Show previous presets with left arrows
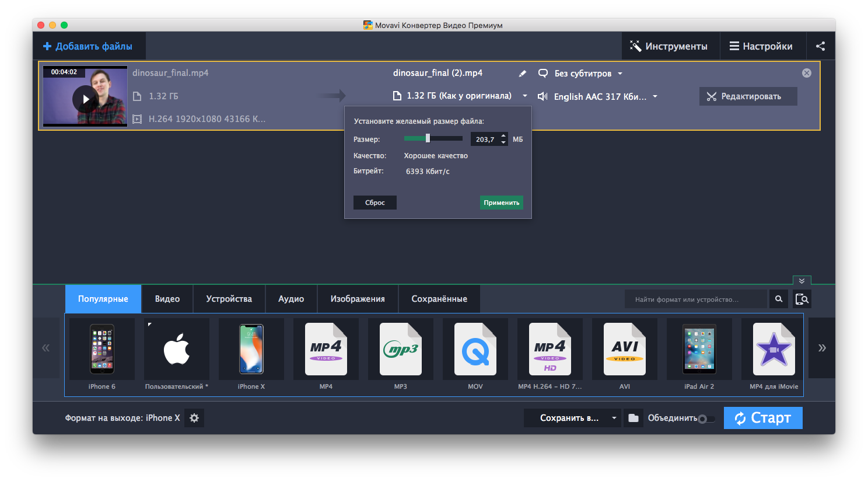 coord(45,348)
